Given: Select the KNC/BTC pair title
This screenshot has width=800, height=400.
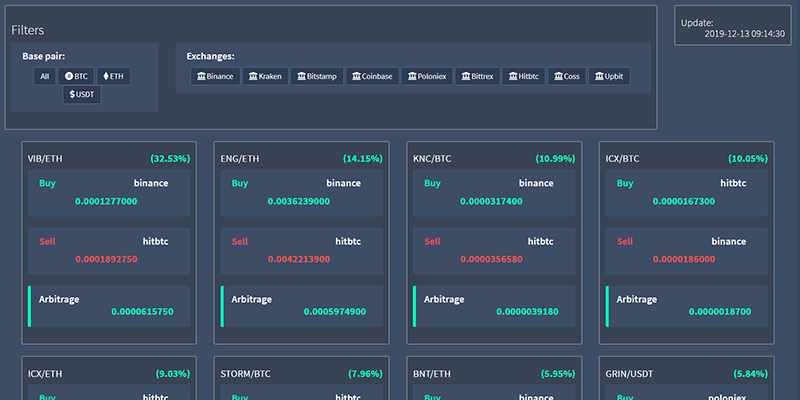Looking at the screenshot, I should [x=432, y=159].
